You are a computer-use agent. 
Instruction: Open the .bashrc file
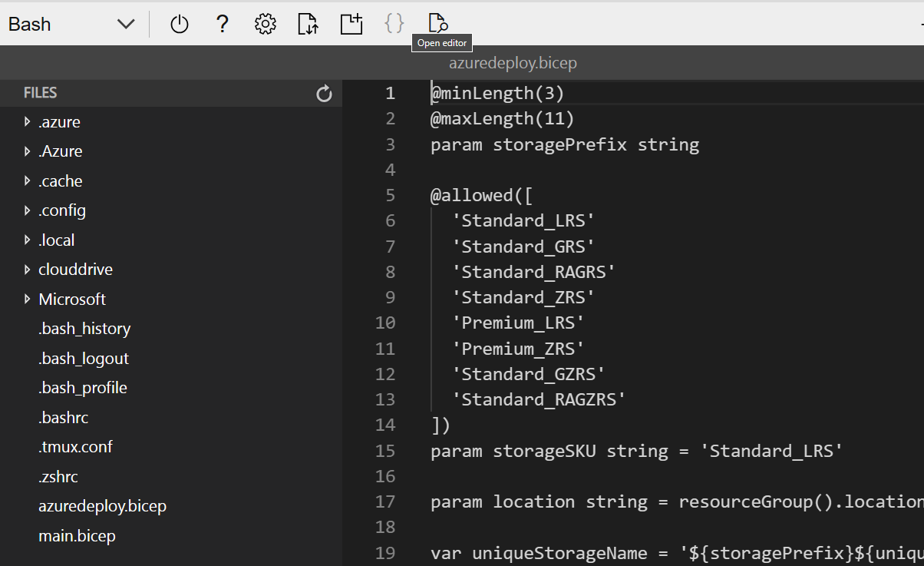click(63, 418)
